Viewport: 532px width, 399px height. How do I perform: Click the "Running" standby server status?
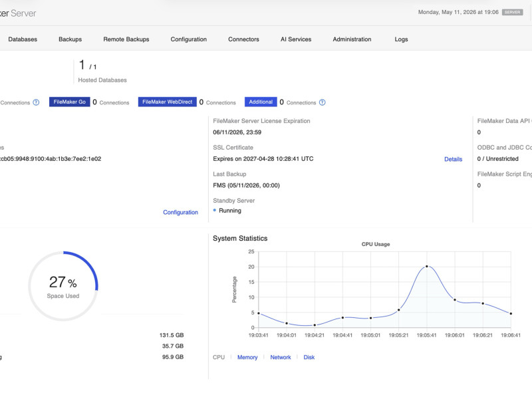(x=230, y=210)
